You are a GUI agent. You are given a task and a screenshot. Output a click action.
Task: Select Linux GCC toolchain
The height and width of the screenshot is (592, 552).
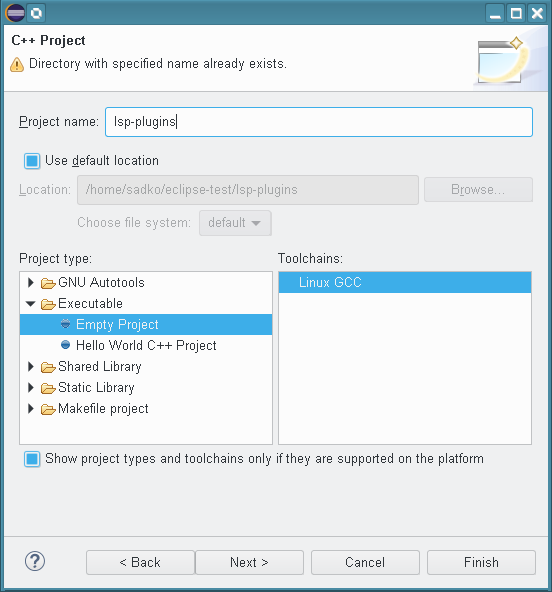click(x=405, y=282)
